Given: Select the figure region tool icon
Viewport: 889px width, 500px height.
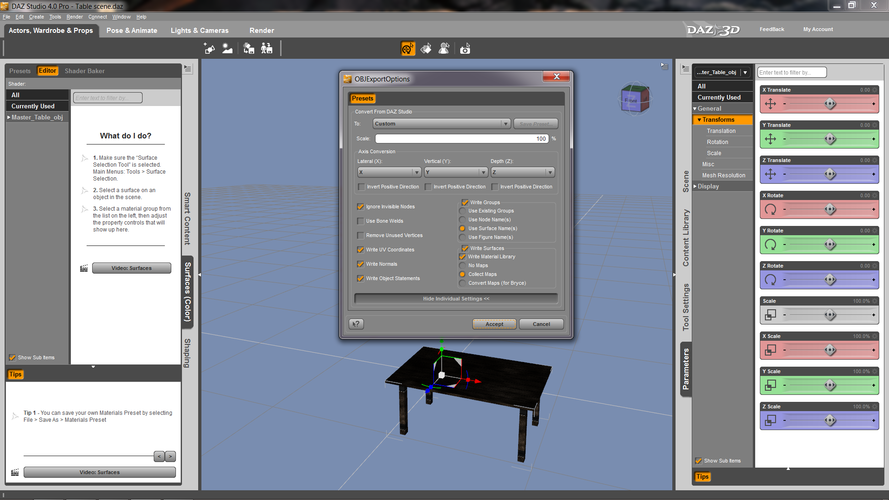Looking at the screenshot, I should pyautogui.click(x=444, y=49).
